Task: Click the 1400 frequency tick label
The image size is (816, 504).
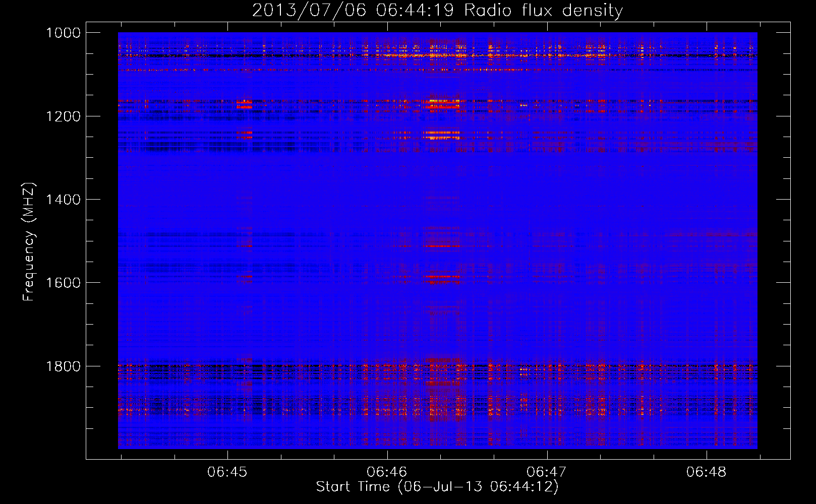Action: pyautogui.click(x=63, y=200)
